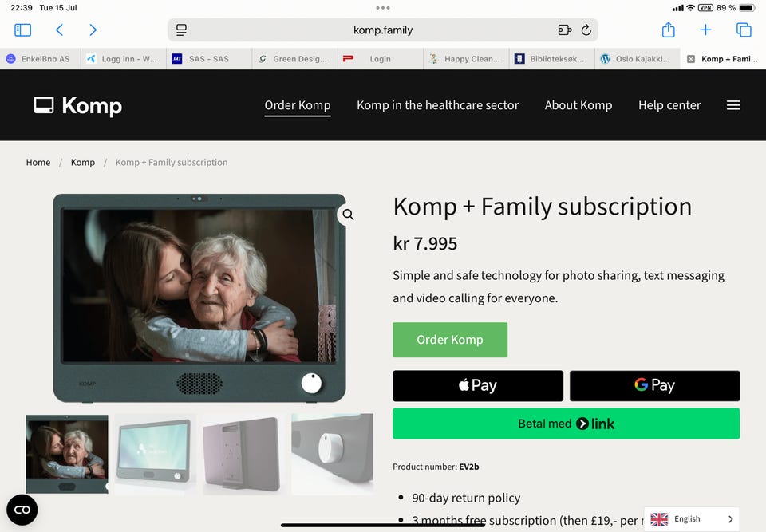The height and width of the screenshot is (532, 766).
Task: Show the tab overview
Action: (744, 30)
